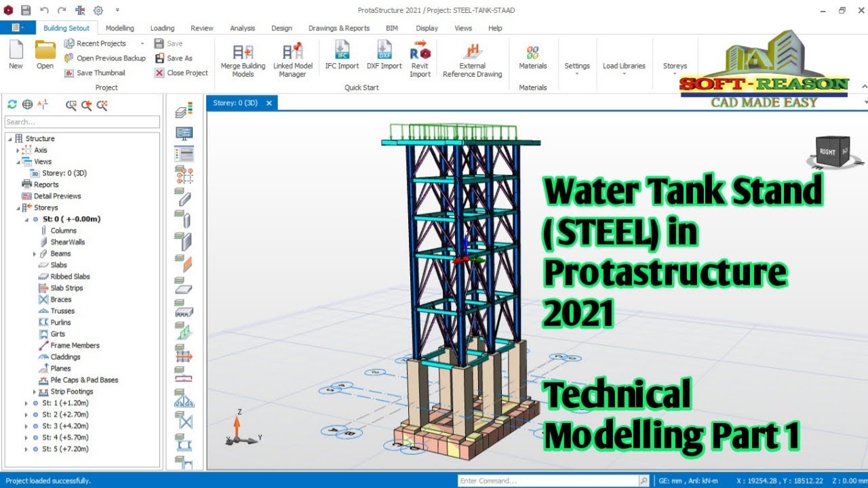Select the truss tool in vertical toolbar

184,399
